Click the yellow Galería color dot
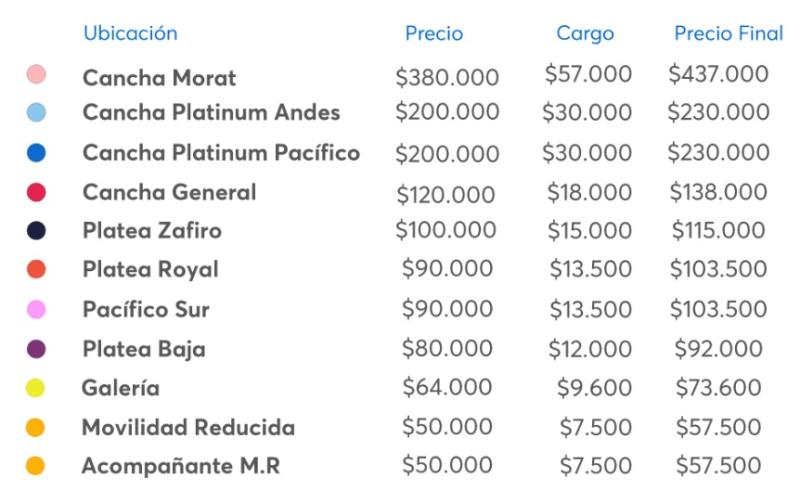 pos(36,388)
